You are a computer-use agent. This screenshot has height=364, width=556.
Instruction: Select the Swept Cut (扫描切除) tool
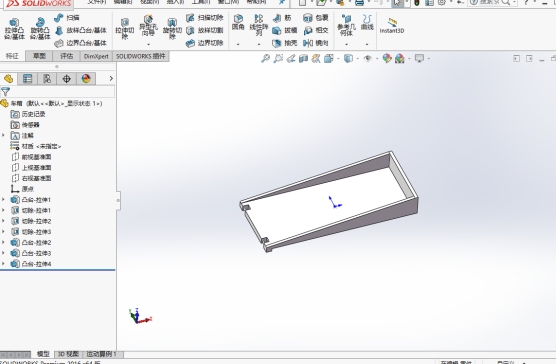(x=205, y=18)
